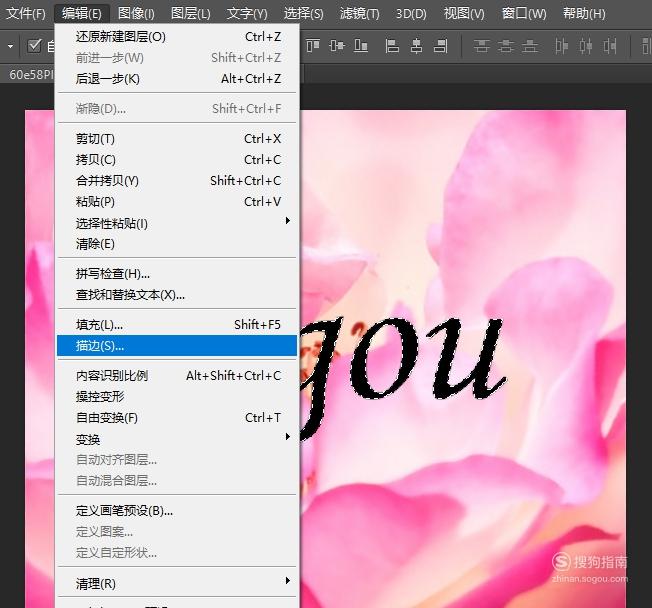The image size is (652, 608).
Task: Click Align vertical centers icon
Action: pyautogui.click(x=337, y=45)
